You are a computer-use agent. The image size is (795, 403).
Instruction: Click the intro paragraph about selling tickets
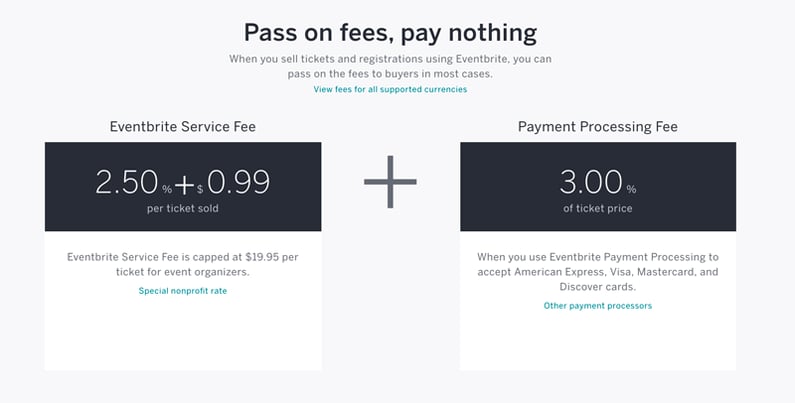(x=390, y=66)
